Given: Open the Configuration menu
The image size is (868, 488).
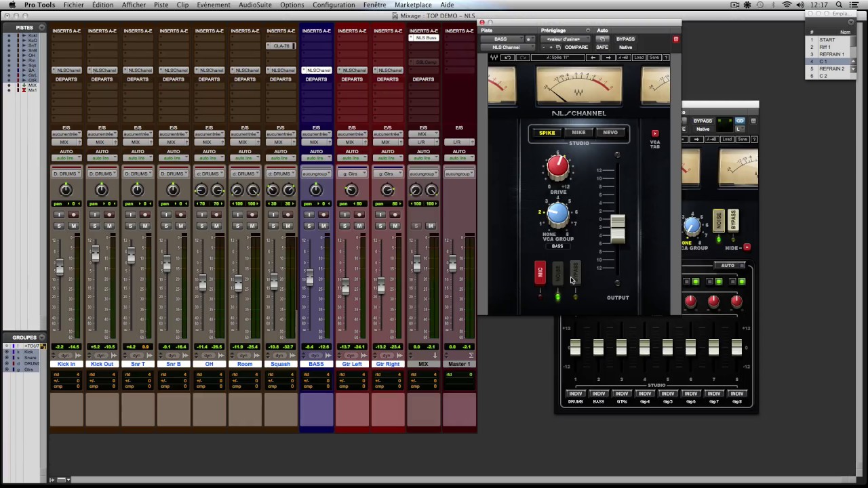Looking at the screenshot, I should 334,5.
